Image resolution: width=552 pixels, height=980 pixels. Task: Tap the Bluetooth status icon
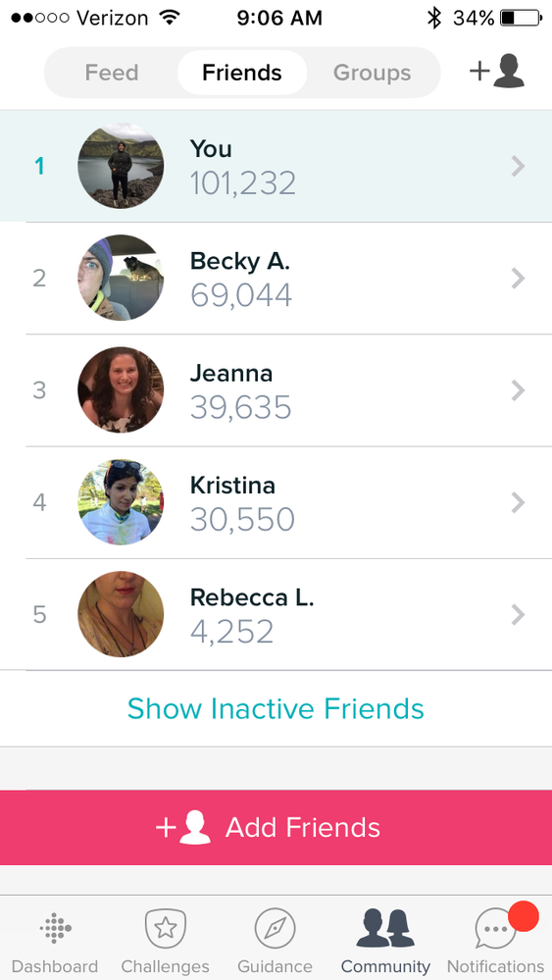coord(434,18)
